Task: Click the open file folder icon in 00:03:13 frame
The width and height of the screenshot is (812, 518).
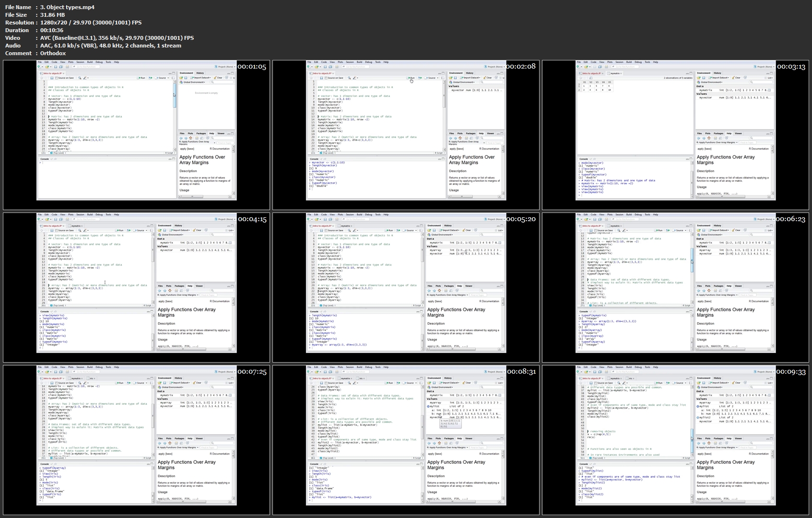Action: (586, 67)
